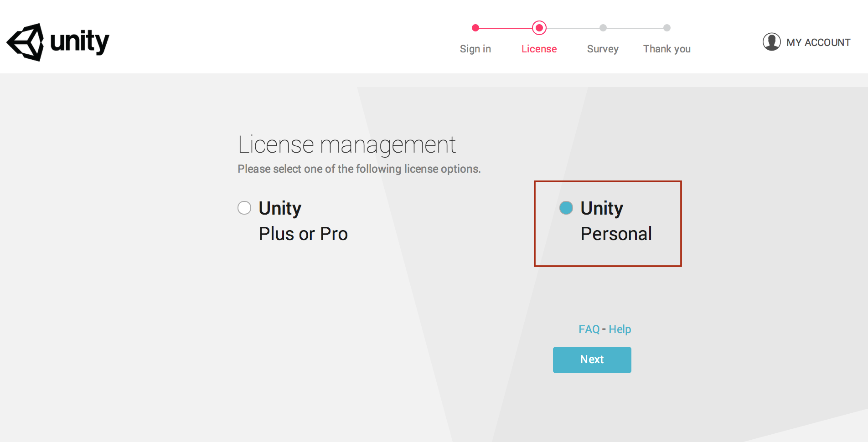868x442 pixels.
Task: Click the Plus or Pro label text
Action: tap(303, 234)
